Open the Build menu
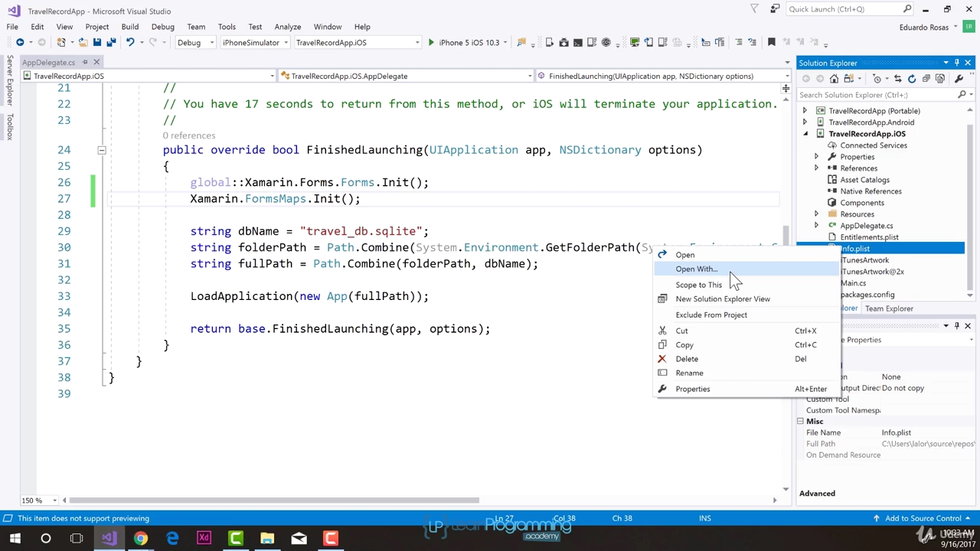 129,27
